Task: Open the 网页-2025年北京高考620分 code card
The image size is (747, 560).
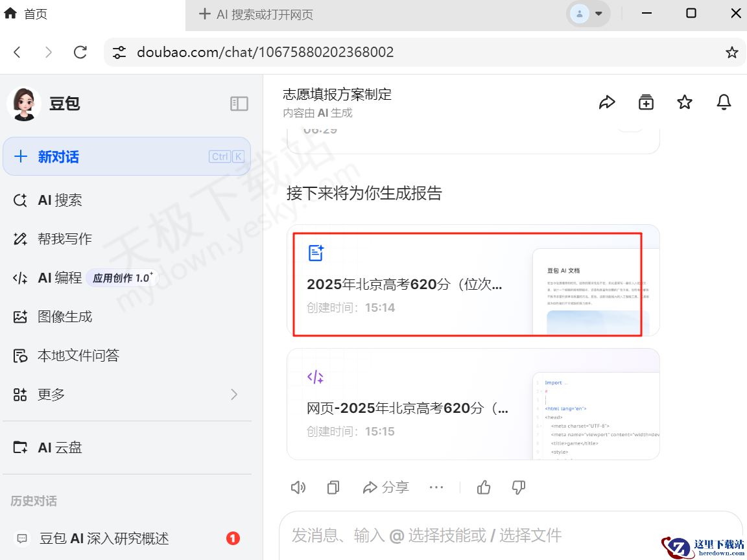Action: click(x=473, y=404)
